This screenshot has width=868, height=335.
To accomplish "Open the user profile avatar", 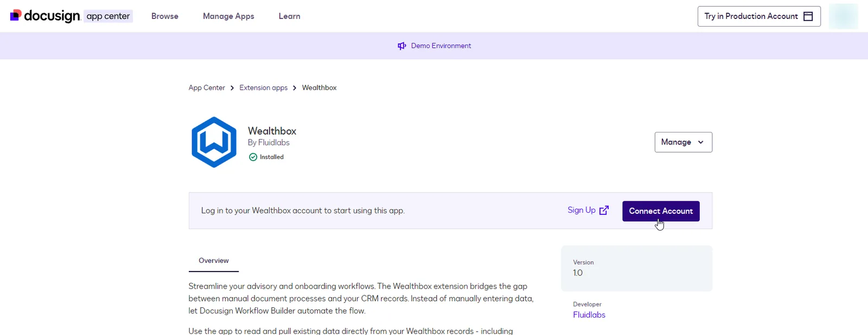I will click(843, 16).
